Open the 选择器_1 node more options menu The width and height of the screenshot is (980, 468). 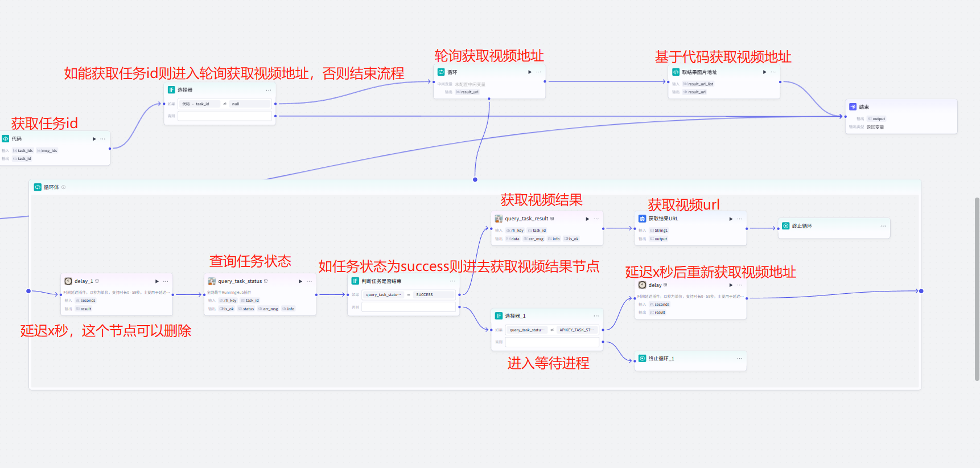(596, 316)
